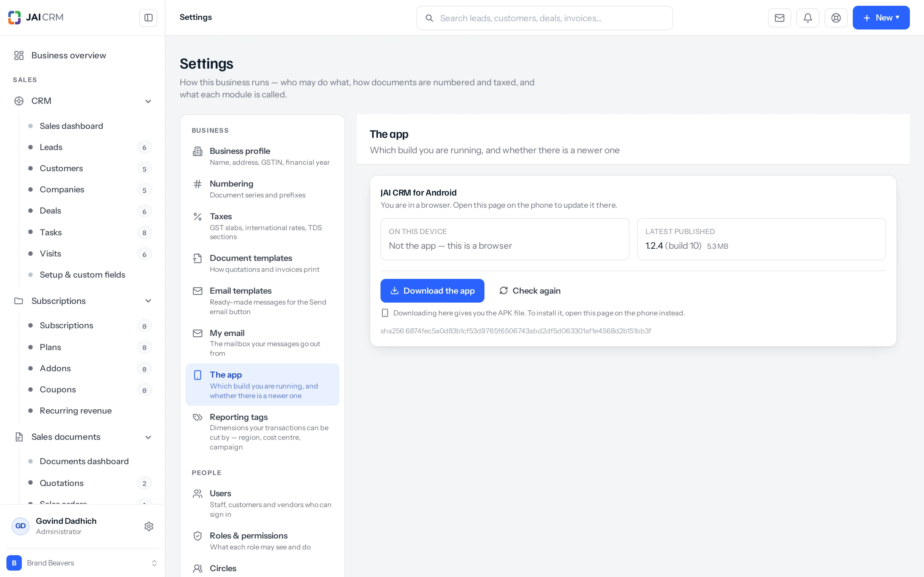Click the refresh icon on Check again
Viewport: 924px width, 577px height.
click(x=504, y=290)
